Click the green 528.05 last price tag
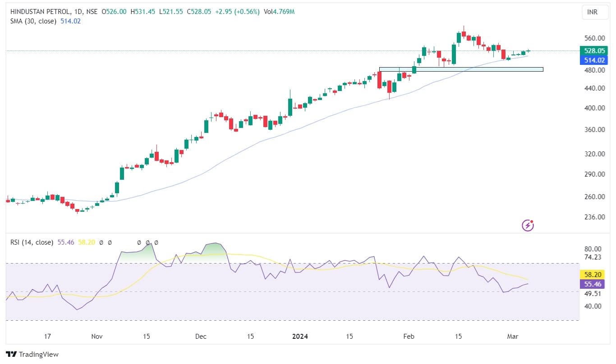Image resolution: width=616 pixels, height=364 pixels. 594,51
